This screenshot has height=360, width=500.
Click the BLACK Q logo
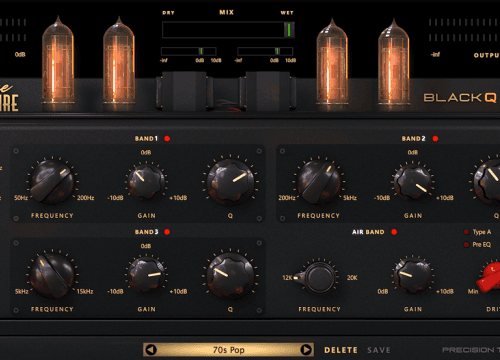tap(460, 98)
